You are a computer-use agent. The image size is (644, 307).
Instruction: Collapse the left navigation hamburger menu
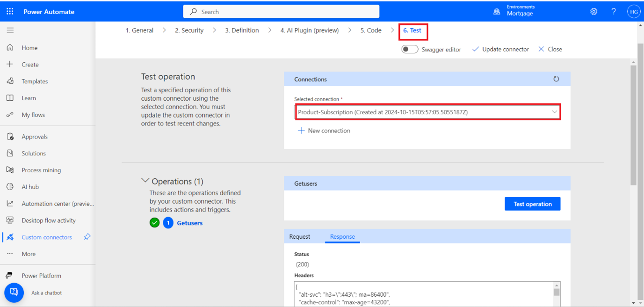tap(10, 30)
